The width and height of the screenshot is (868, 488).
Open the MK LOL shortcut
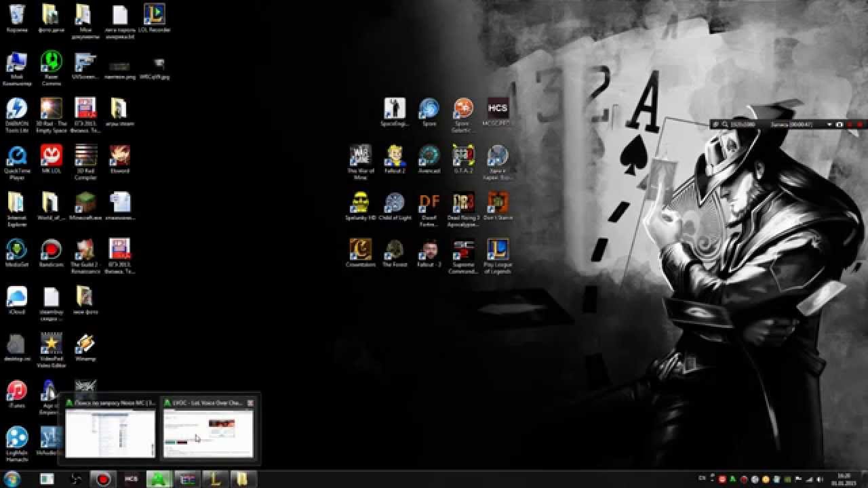coord(52,159)
